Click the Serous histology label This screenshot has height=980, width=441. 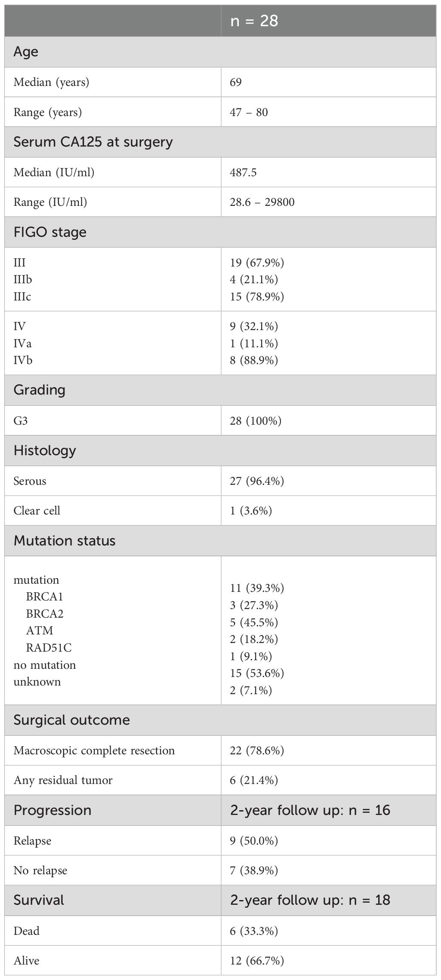[30, 481]
